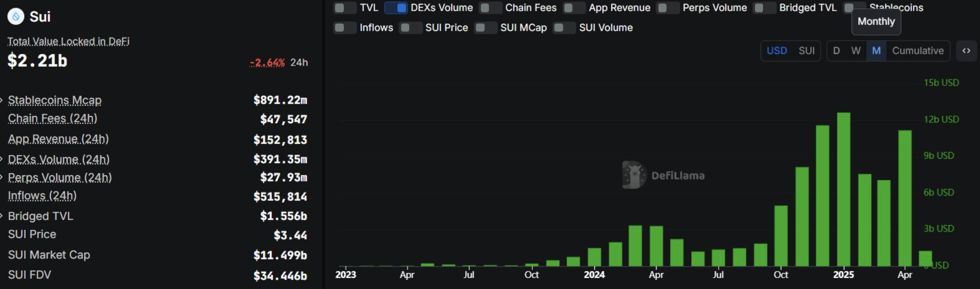The height and width of the screenshot is (289, 980).
Task: Click the $152,813 app revenue value
Action: (x=280, y=140)
